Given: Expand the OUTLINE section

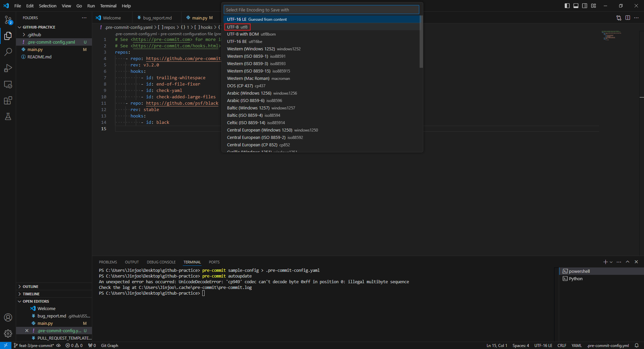Looking at the screenshot, I should tap(54, 287).
